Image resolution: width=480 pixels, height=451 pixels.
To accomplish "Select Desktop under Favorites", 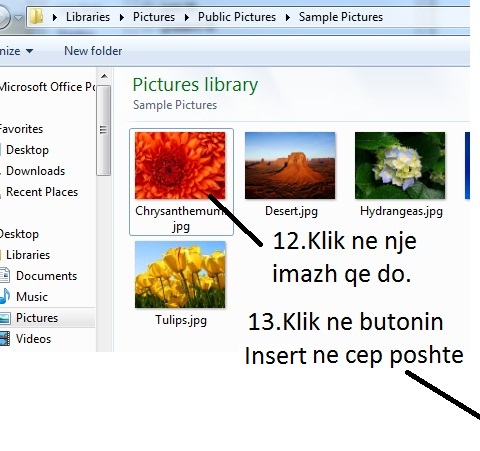I will tap(27, 150).
